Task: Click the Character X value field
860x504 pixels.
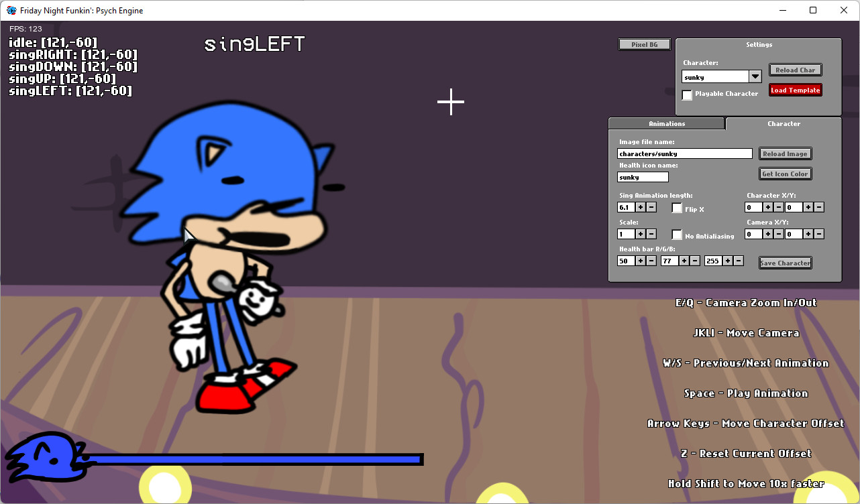Action: click(754, 207)
